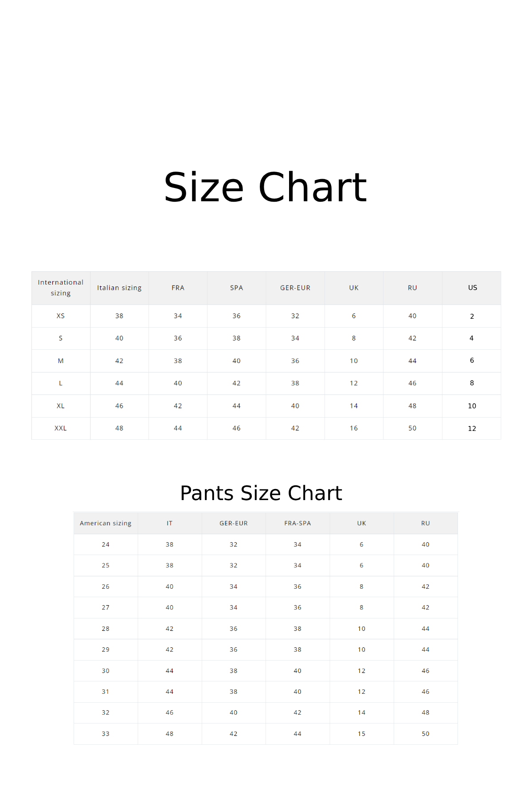This screenshot has height=798, width=532.
Task: Click the "Pants Size Chart" heading
Action: [261, 493]
